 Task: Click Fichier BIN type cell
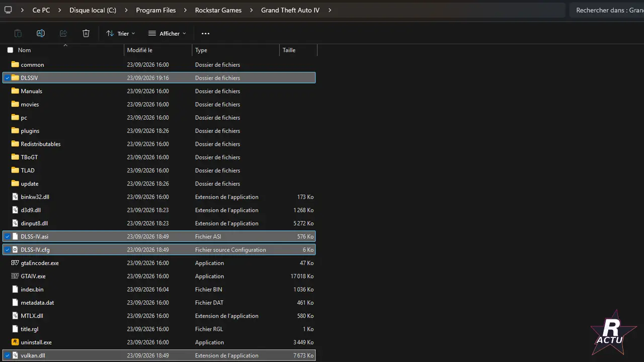(x=208, y=289)
